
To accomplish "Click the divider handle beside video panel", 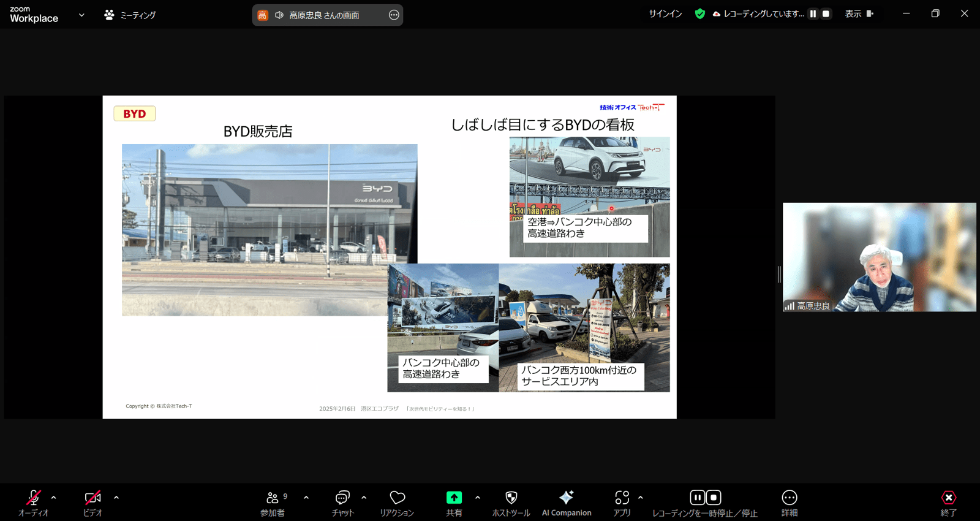I will tap(779, 274).
